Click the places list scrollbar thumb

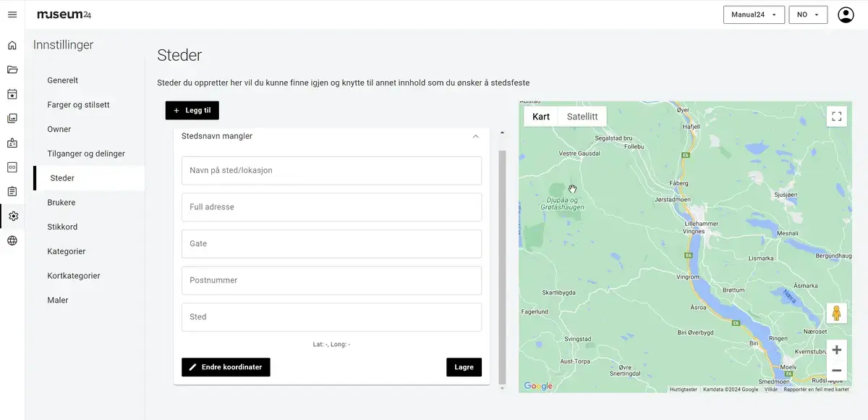coord(503,266)
